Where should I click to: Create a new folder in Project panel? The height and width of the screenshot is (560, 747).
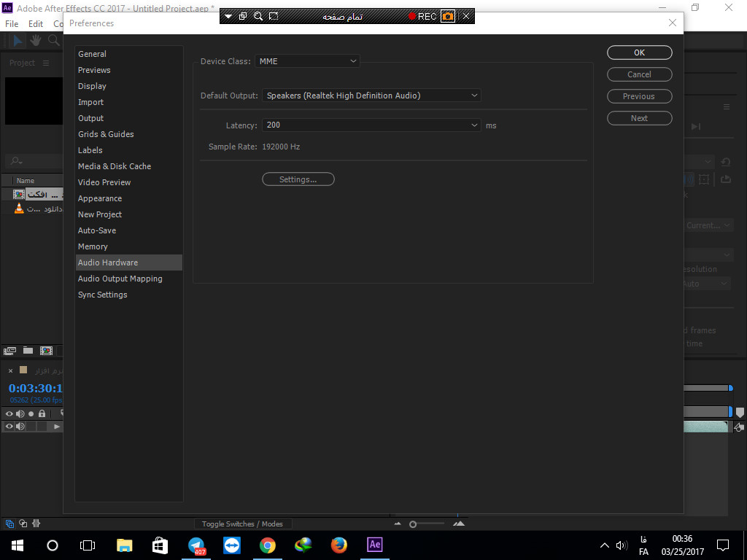pos(28,351)
